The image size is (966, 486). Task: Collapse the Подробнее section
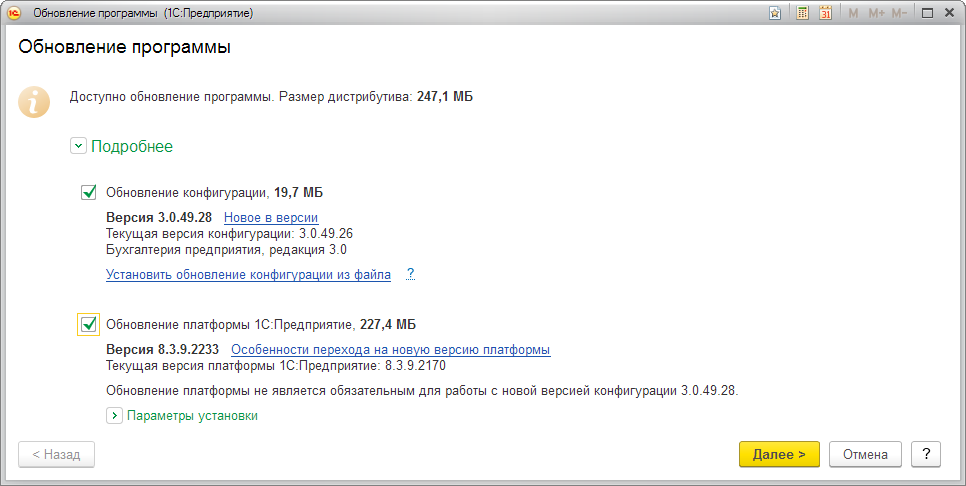point(78,146)
